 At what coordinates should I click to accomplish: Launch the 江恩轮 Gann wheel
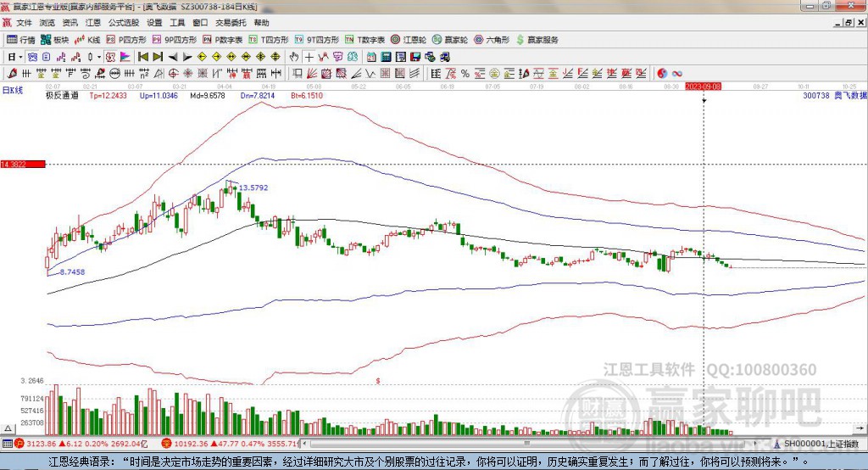coord(409,40)
